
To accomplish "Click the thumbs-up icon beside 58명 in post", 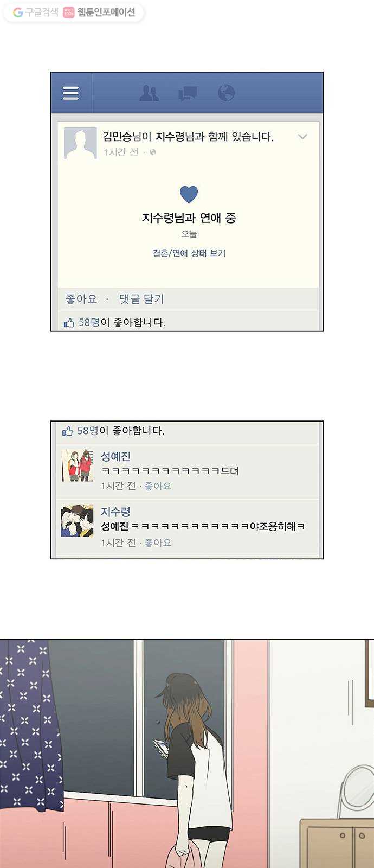I will pyautogui.click(x=69, y=323).
